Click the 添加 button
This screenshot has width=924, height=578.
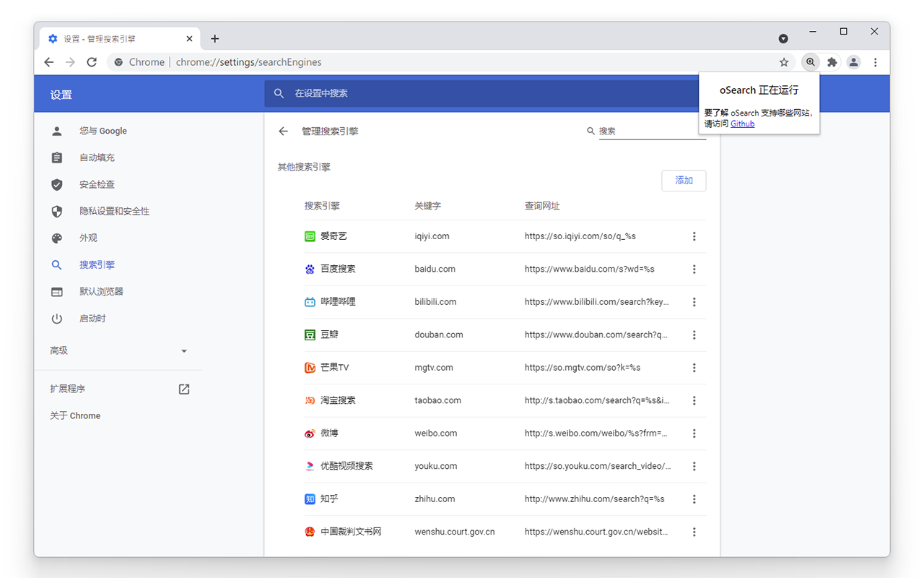pos(684,181)
